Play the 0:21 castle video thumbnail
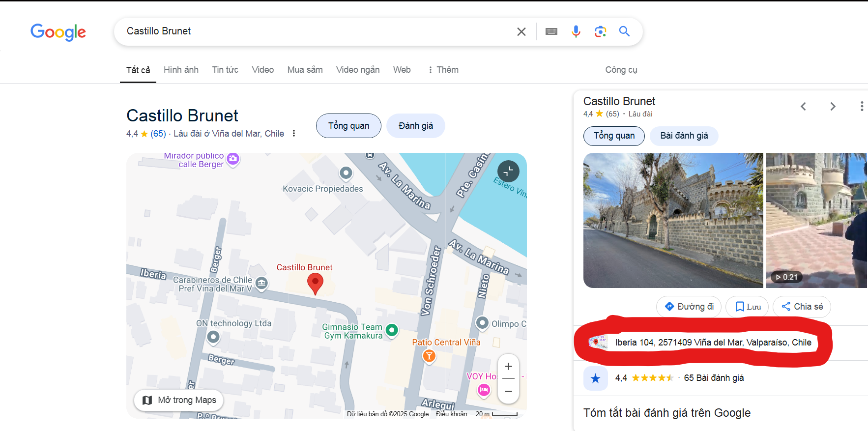This screenshot has height=431, width=868. click(816, 220)
